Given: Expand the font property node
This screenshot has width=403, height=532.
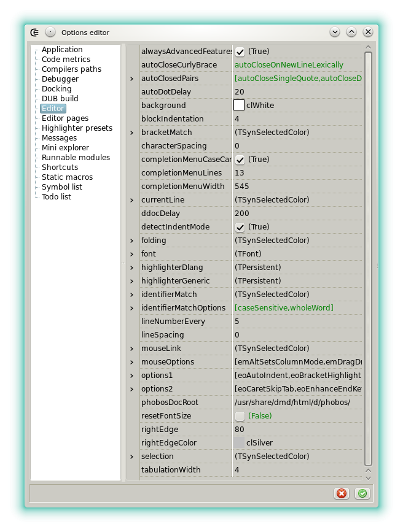Looking at the screenshot, I should tap(131, 254).
